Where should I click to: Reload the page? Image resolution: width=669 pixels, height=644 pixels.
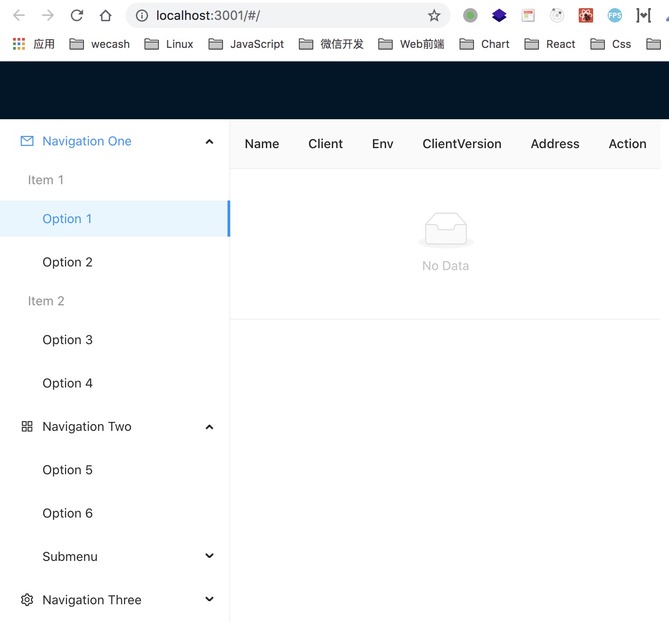coord(77,16)
